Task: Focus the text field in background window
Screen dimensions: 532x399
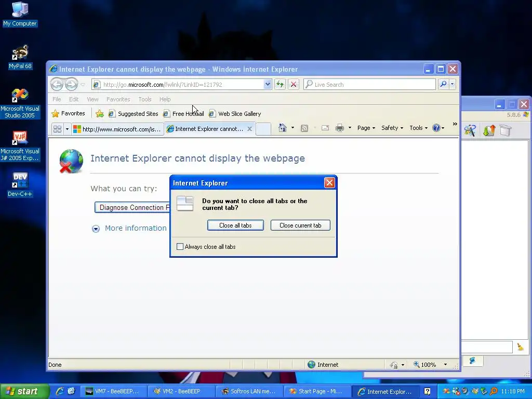Action: (x=486, y=347)
